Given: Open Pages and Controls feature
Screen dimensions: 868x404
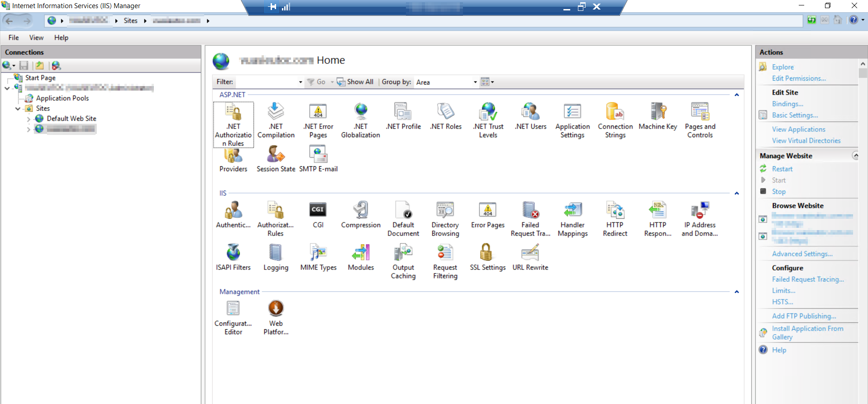Looking at the screenshot, I should [x=700, y=120].
